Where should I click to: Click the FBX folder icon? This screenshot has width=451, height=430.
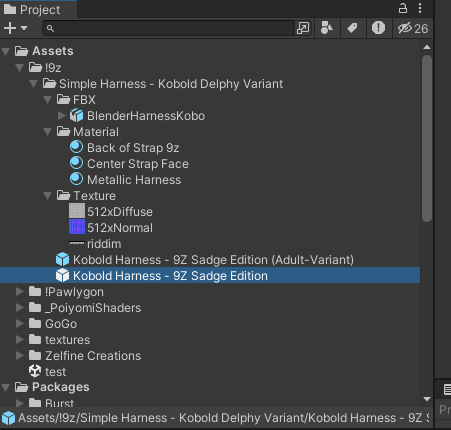[63, 99]
